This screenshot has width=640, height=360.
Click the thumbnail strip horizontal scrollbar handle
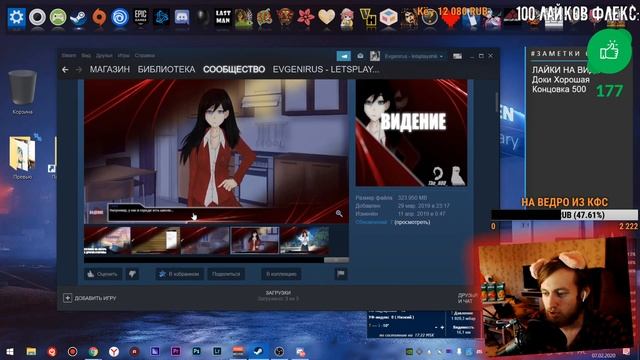tap(336, 260)
